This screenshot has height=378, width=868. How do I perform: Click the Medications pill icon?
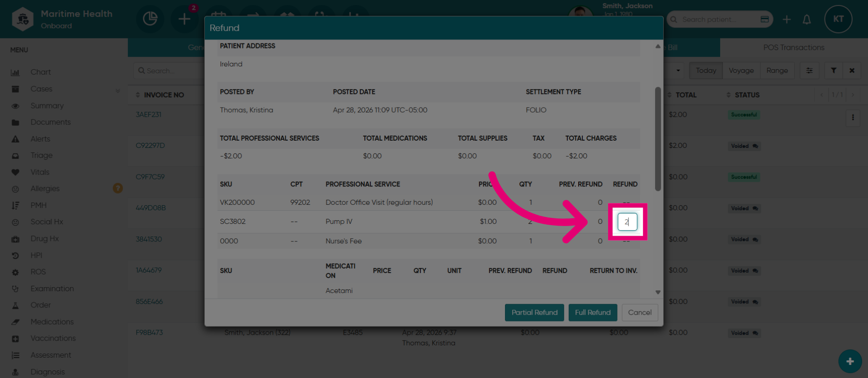click(x=15, y=322)
